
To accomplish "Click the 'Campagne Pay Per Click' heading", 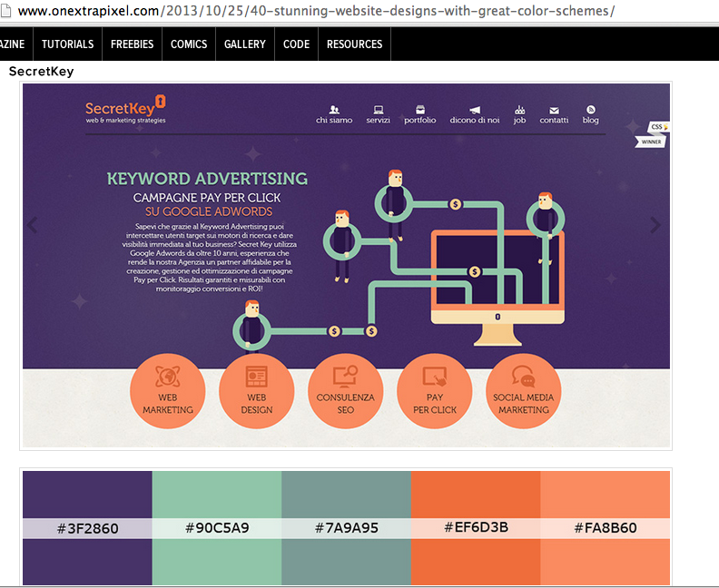I will (x=207, y=198).
